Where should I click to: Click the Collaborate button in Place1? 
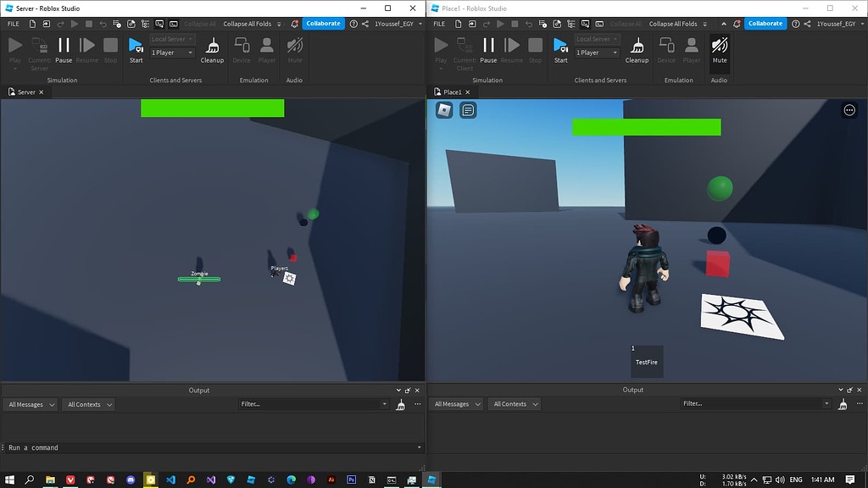point(765,24)
